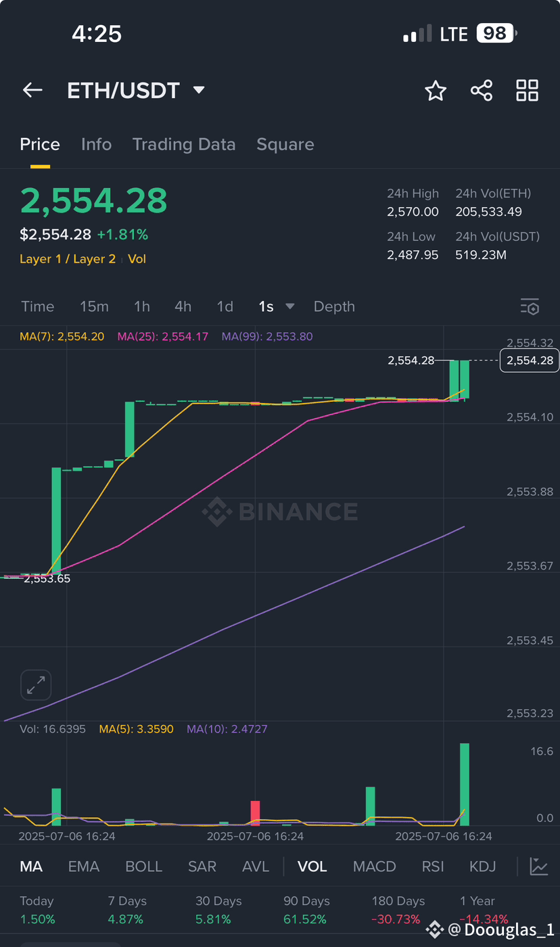
Task: Tap the Vol: 16.6395 readout
Action: click(x=53, y=729)
